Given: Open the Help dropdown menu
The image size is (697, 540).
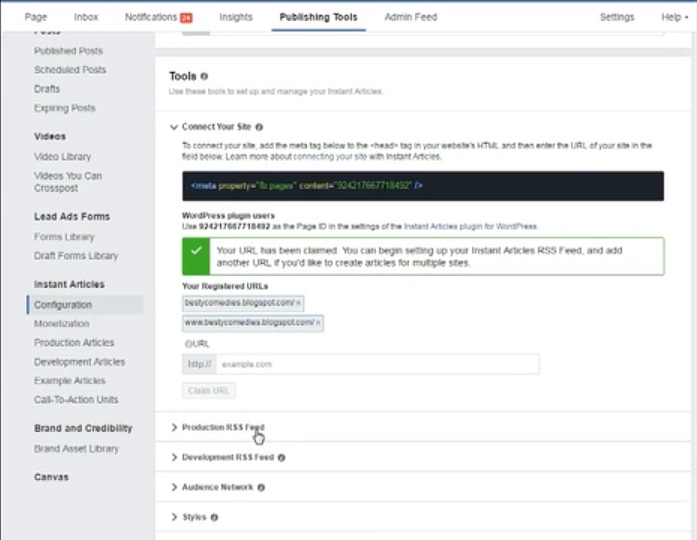Looking at the screenshot, I should click(674, 17).
